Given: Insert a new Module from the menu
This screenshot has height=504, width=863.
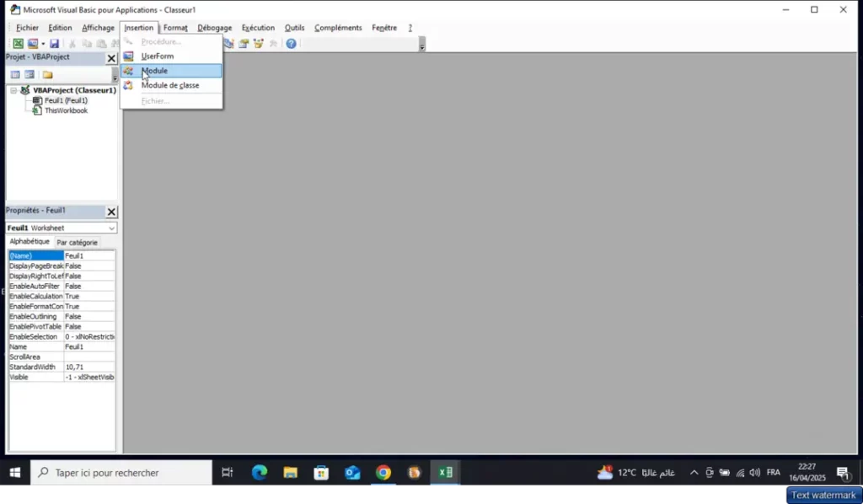Looking at the screenshot, I should tap(155, 70).
